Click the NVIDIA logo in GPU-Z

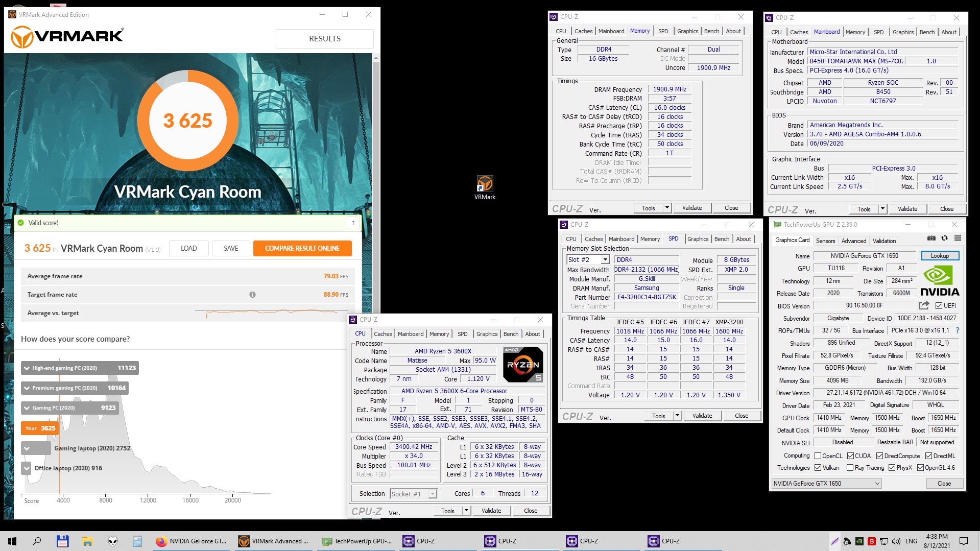(940, 281)
